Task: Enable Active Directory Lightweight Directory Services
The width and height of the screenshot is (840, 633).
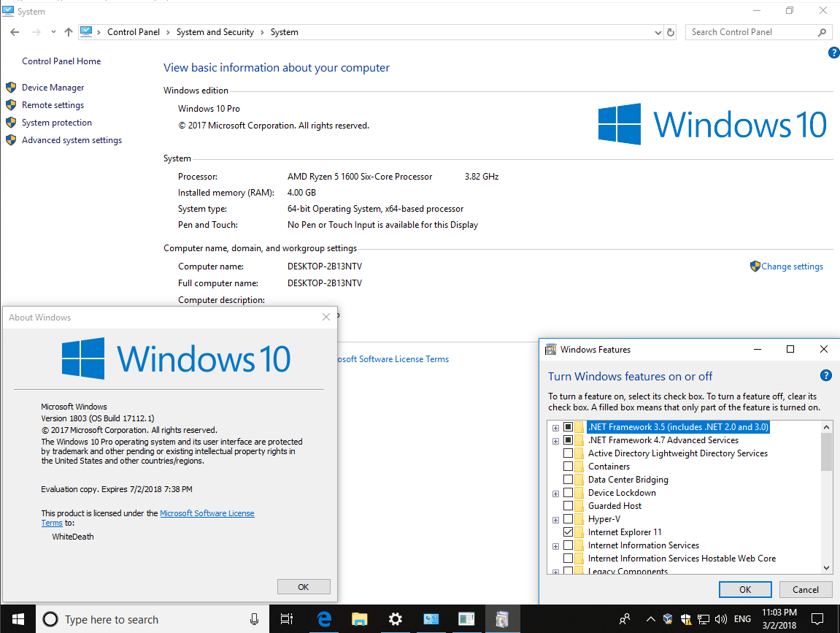Action: (x=568, y=453)
